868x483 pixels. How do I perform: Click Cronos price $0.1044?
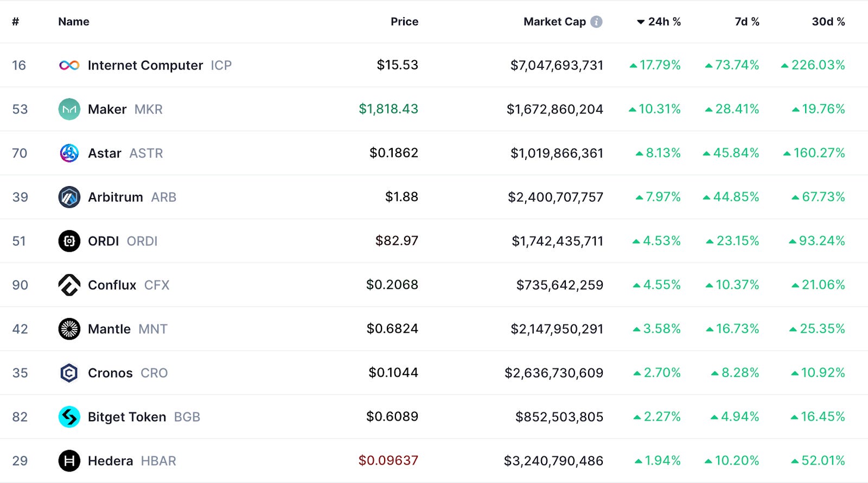click(393, 372)
